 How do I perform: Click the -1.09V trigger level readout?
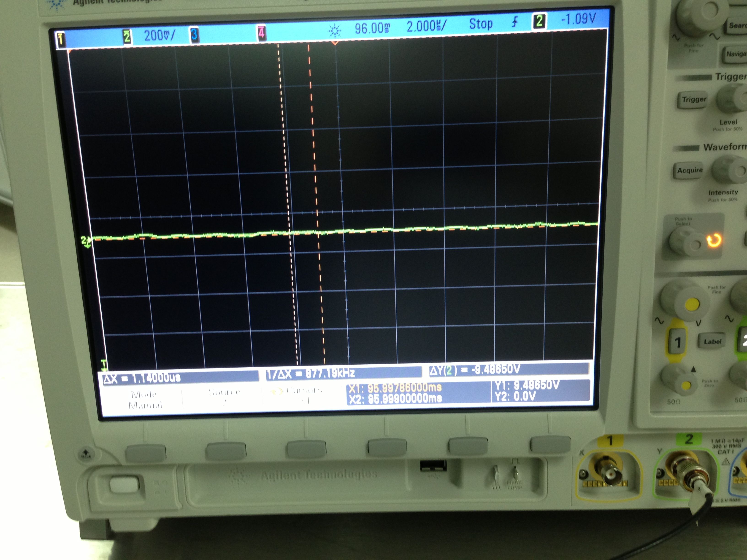pos(578,19)
